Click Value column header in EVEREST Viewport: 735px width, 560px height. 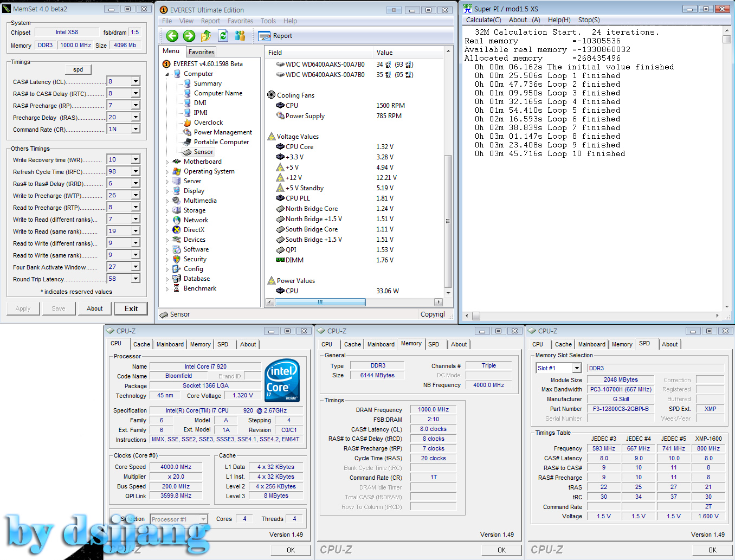point(408,53)
